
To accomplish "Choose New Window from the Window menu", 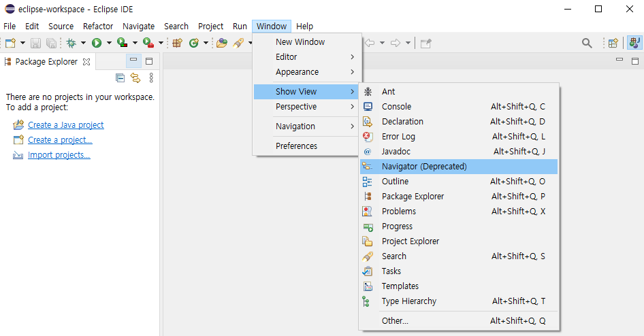I will click(x=306, y=42).
